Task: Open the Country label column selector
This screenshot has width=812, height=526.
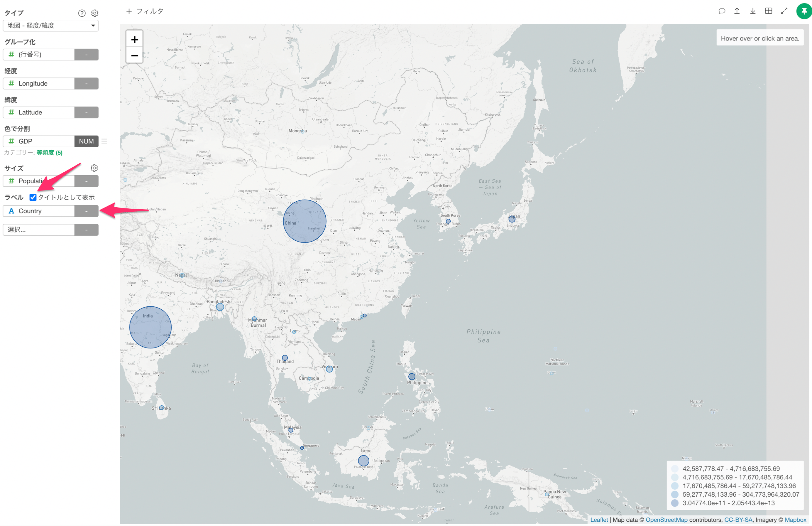Action: pyautogui.click(x=38, y=211)
